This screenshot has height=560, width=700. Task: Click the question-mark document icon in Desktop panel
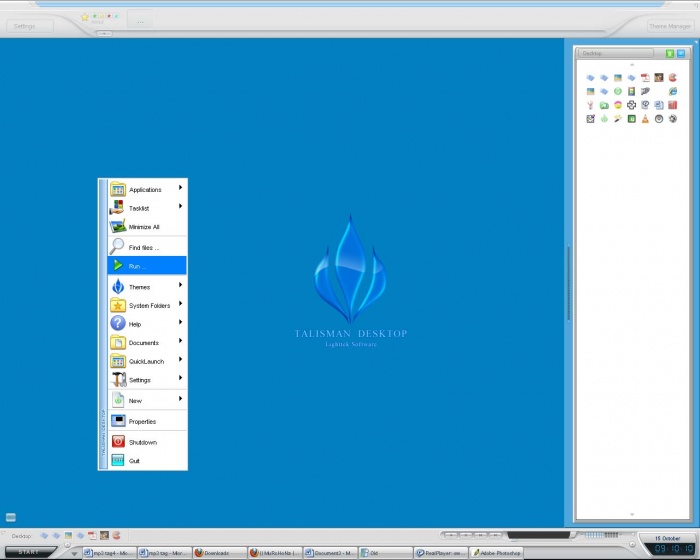(645, 105)
